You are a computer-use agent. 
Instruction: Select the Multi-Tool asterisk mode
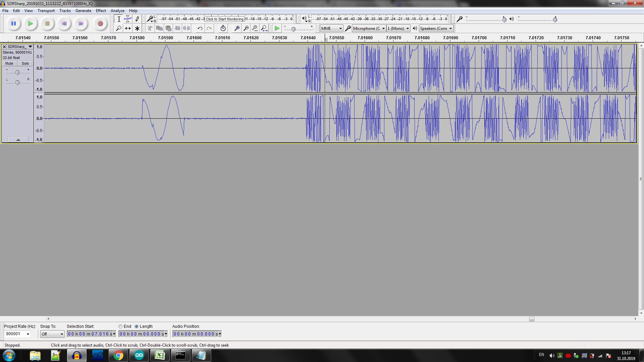(x=137, y=28)
